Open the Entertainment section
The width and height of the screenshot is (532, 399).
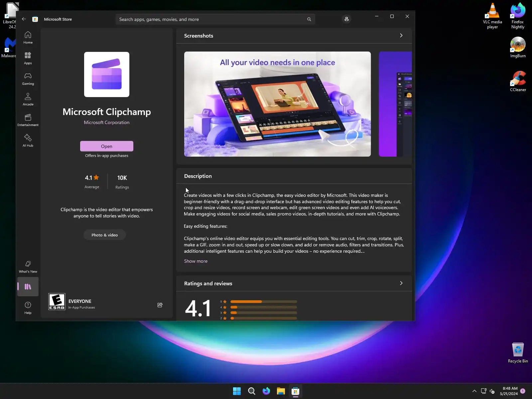pyautogui.click(x=28, y=120)
